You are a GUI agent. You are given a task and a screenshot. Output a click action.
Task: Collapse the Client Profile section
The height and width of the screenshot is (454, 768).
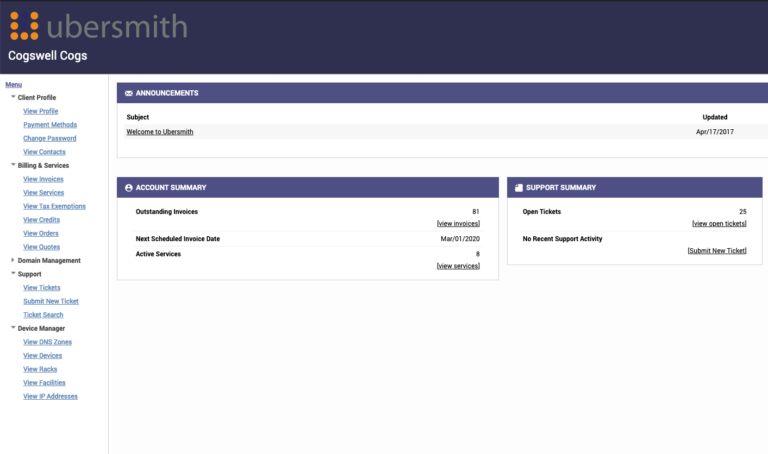[x=13, y=97]
